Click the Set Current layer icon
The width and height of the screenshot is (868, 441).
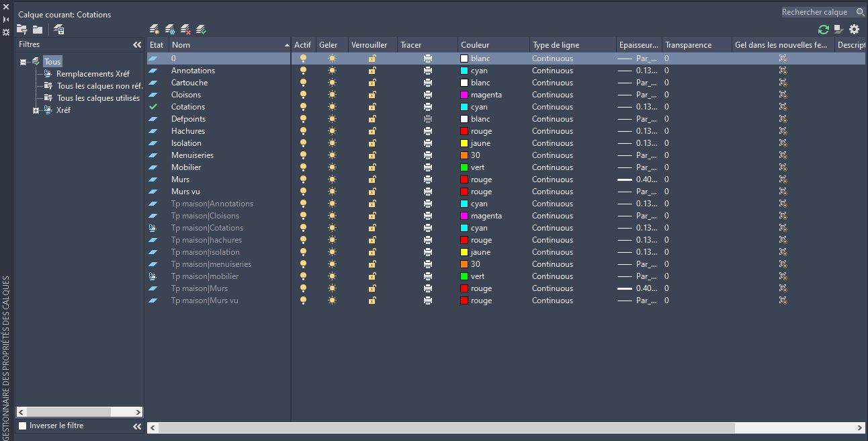coord(201,30)
